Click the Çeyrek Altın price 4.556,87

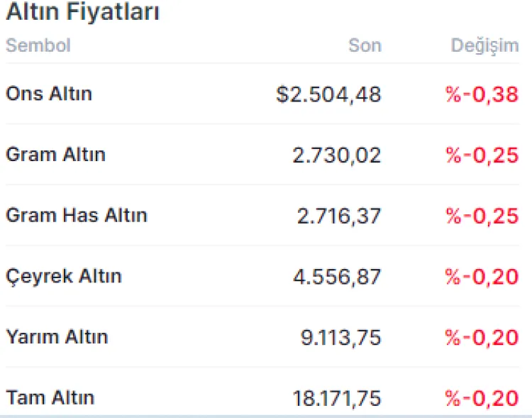[x=337, y=277]
